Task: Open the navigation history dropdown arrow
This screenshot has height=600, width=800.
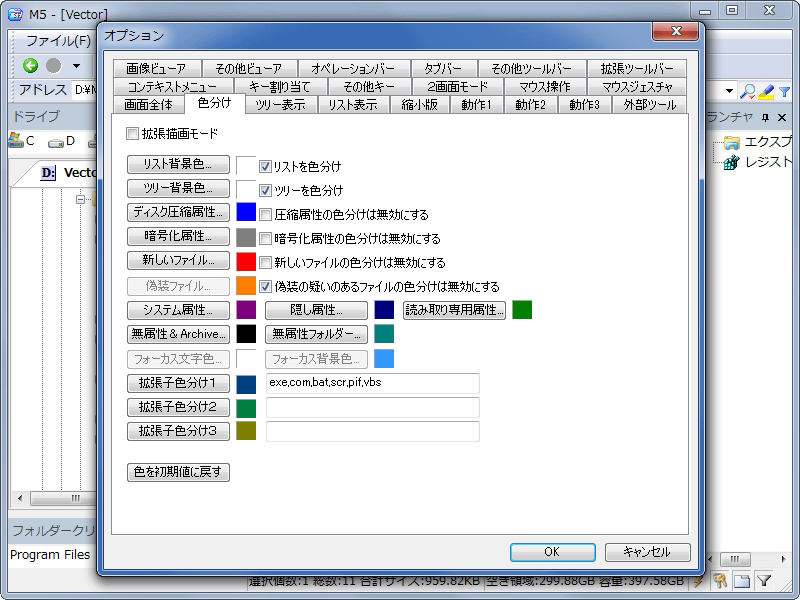Action: pos(77,66)
